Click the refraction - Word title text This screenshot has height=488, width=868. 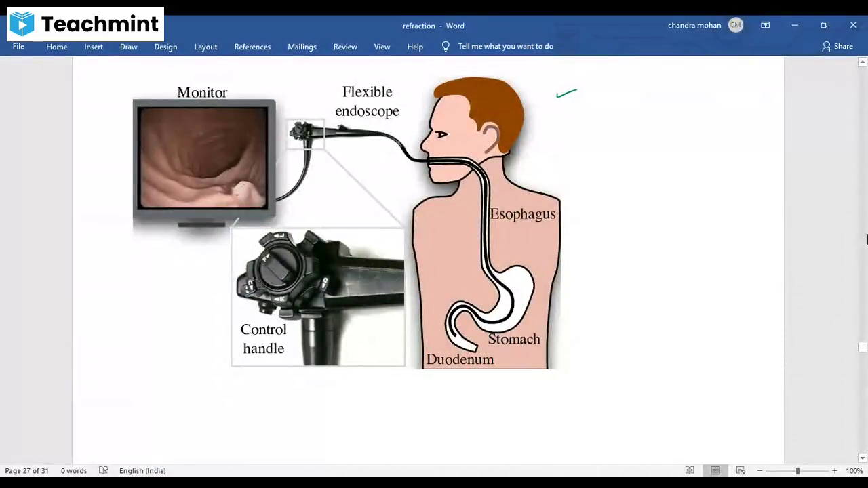[433, 26]
